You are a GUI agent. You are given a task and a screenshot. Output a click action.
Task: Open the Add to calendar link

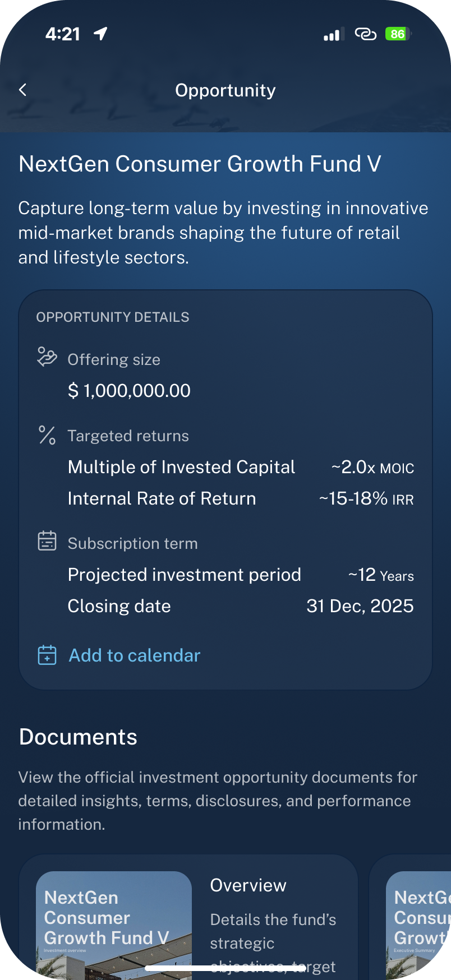click(135, 655)
